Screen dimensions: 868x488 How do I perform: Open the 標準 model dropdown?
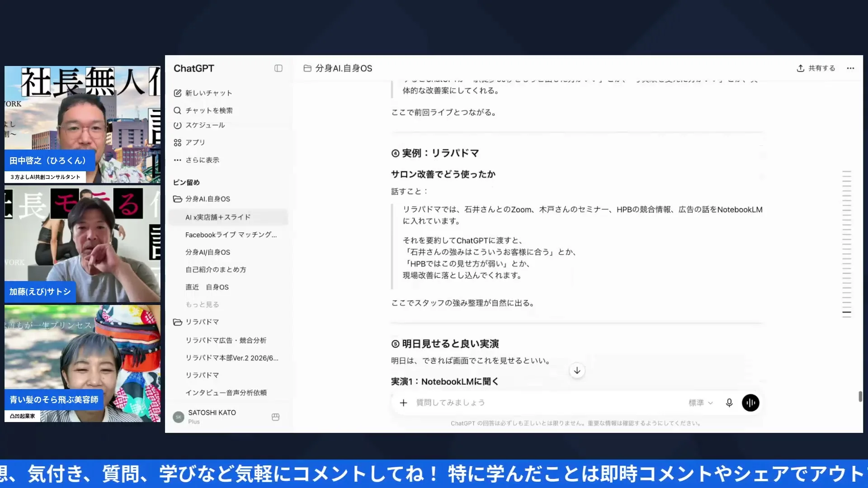[701, 403]
